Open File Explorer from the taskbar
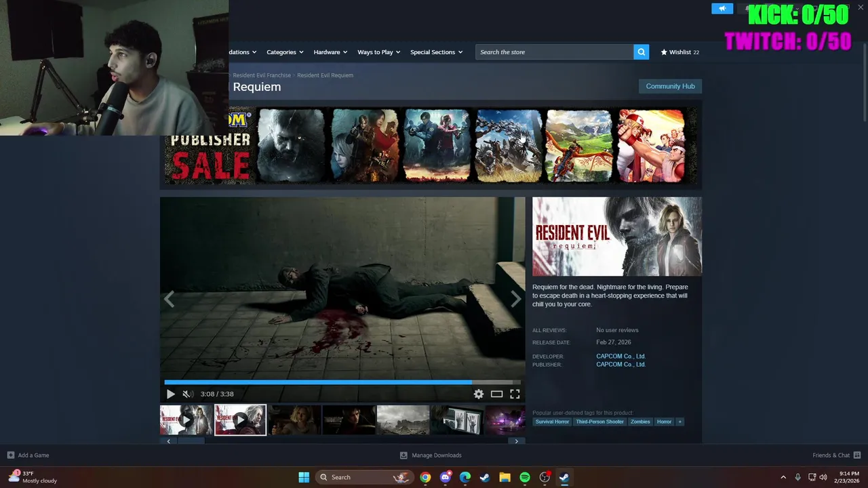This screenshot has width=868, height=488. pyautogui.click(x=505, y=477)
